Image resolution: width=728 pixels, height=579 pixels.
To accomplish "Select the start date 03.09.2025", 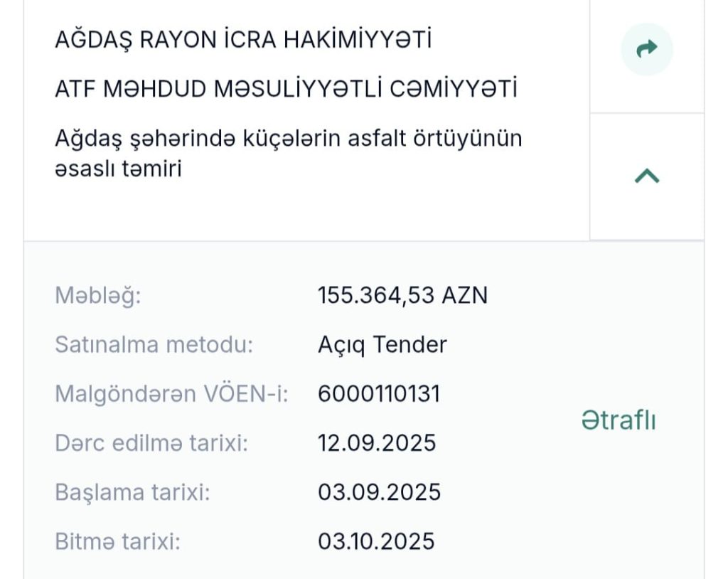I will pos(379,492).
